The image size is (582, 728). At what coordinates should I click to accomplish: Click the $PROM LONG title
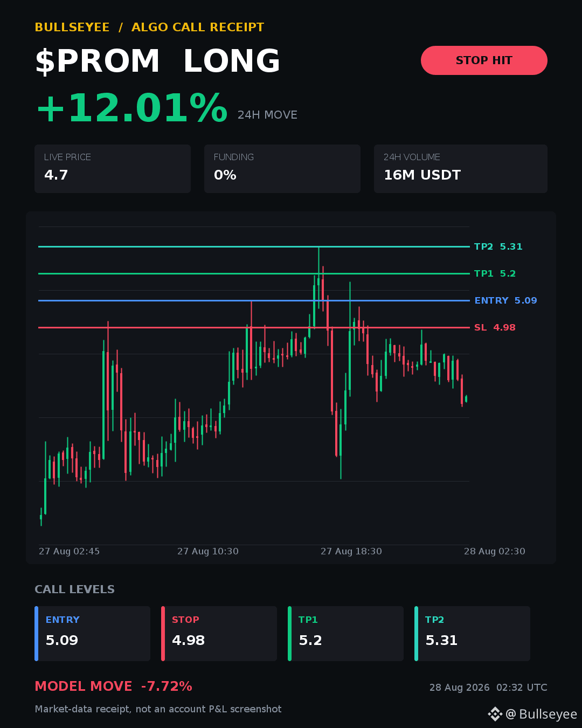coord(158,61)
